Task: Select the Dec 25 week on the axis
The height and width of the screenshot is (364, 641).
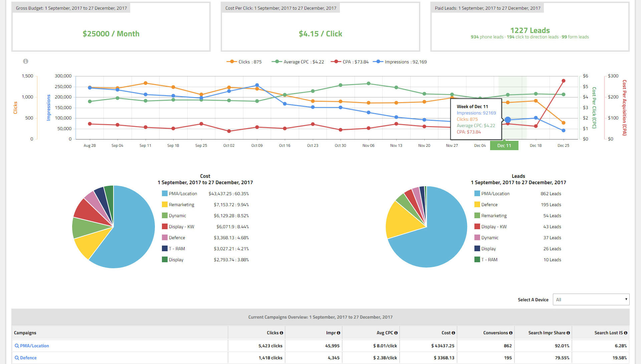Action: 564,145
